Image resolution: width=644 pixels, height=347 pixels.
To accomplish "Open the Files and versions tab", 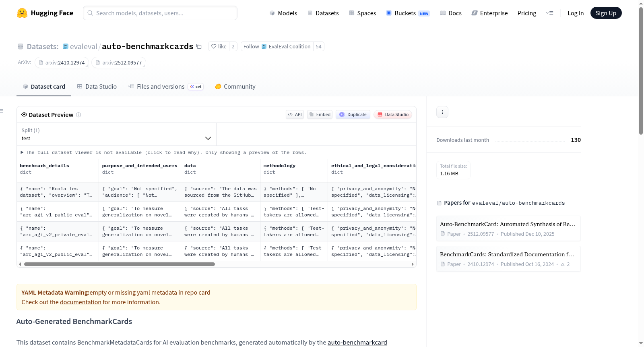I will pos(165,87).
